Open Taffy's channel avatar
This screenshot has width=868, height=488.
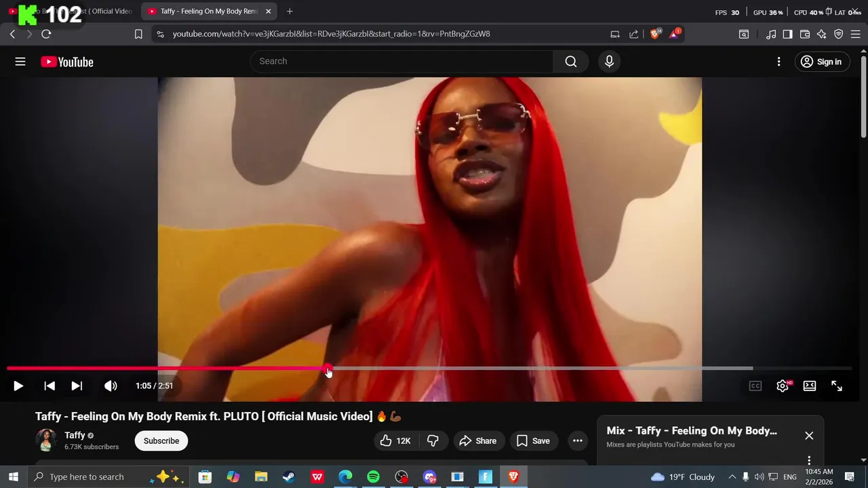coord(46,441)
